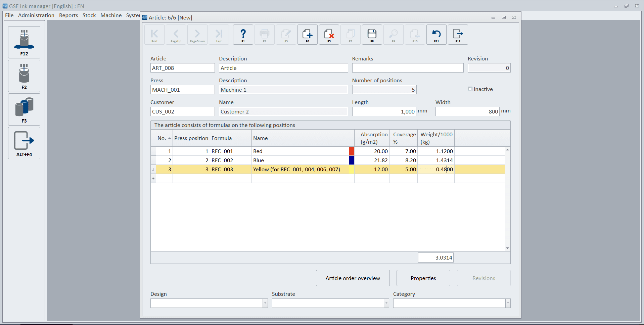Click the Exit F12 icon in article toolbar

click(458, 34)
